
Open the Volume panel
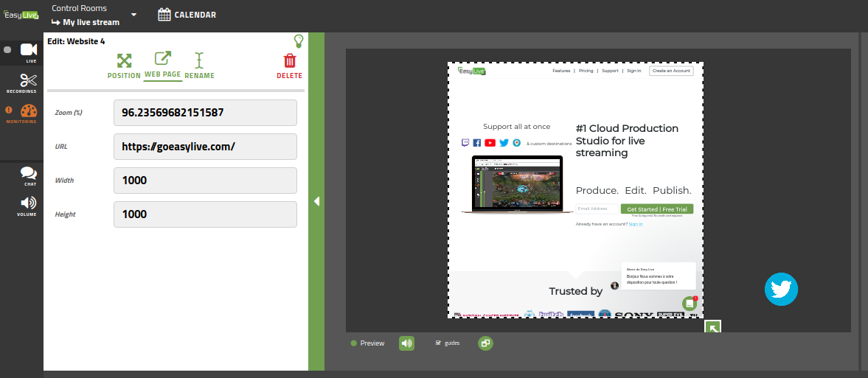(28, 206)
